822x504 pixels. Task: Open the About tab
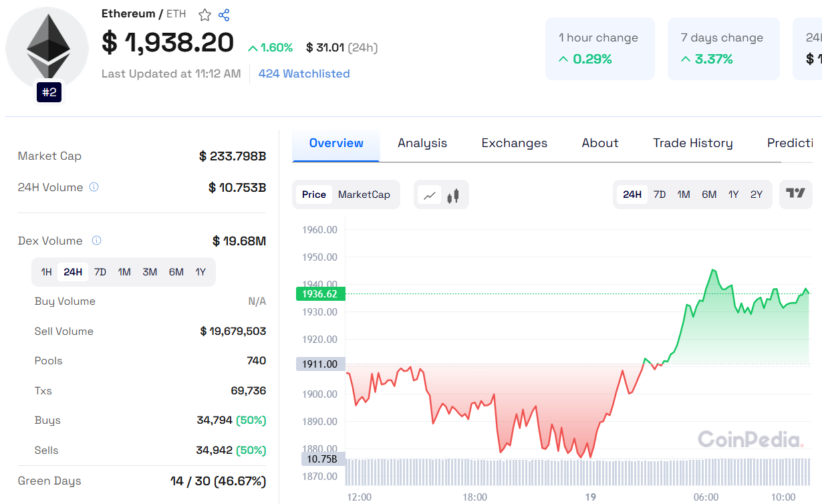tap(600, 143)
